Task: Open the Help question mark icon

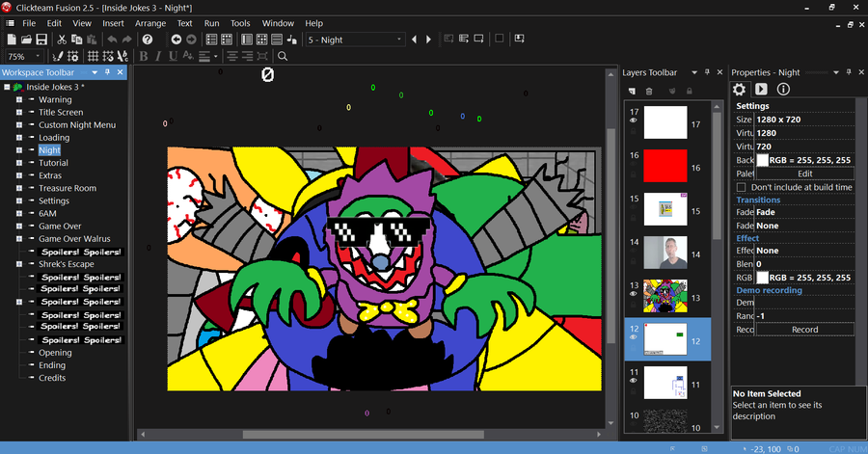Action: (x=148, y=40)
